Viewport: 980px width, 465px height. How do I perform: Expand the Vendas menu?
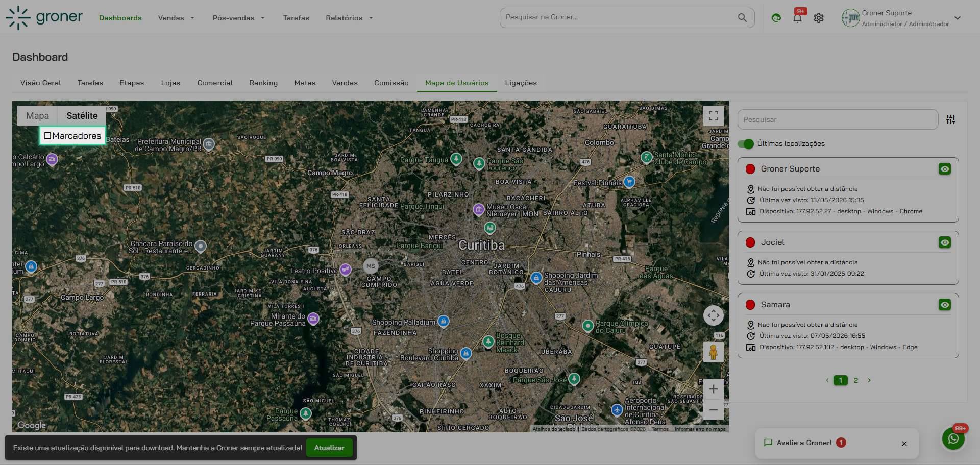[x=176, y=18]
